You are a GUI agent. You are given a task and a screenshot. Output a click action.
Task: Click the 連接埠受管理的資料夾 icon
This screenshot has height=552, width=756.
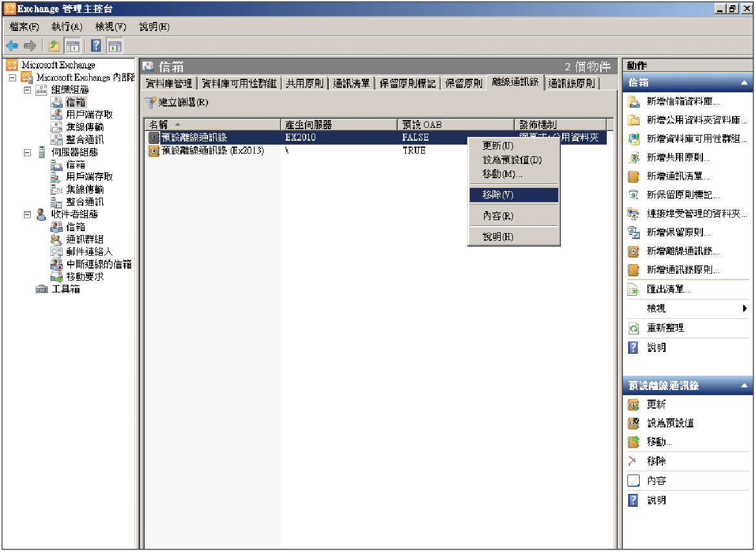633,214
